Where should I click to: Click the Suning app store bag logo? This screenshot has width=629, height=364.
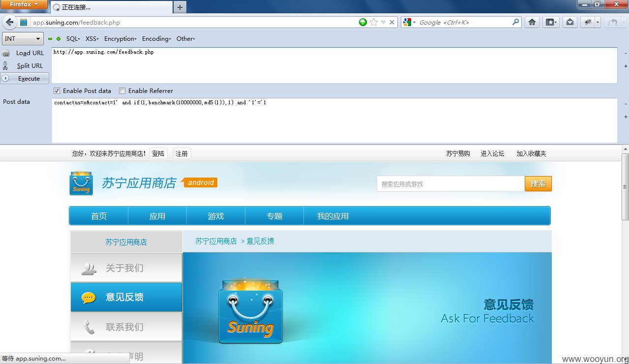pos(81,183)
